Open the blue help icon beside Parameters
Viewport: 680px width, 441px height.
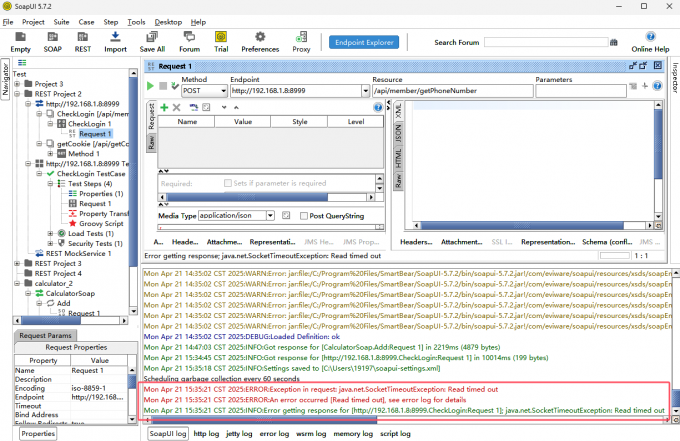coord(657,86)
